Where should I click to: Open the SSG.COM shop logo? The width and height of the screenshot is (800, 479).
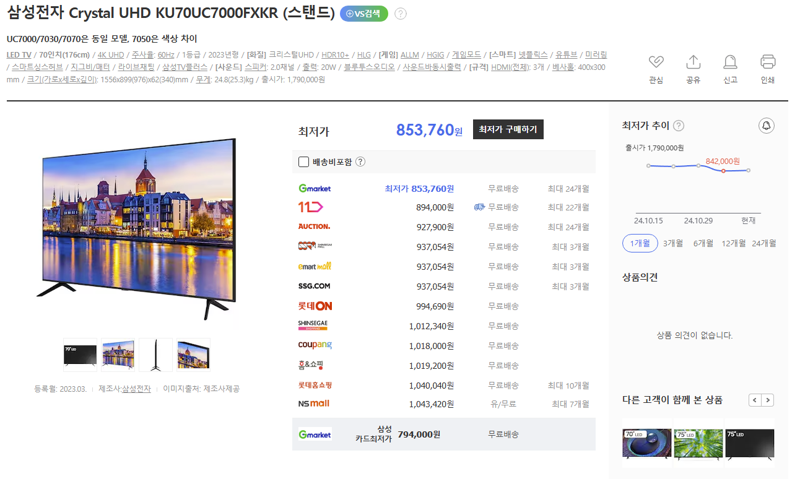(x=314, y=286)
